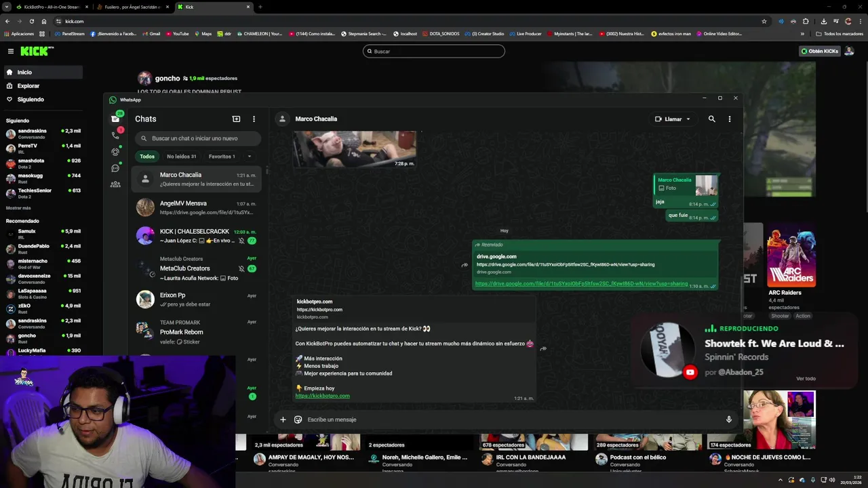
Task: Open Todos los marcadores folder
Action: point(840,34)
